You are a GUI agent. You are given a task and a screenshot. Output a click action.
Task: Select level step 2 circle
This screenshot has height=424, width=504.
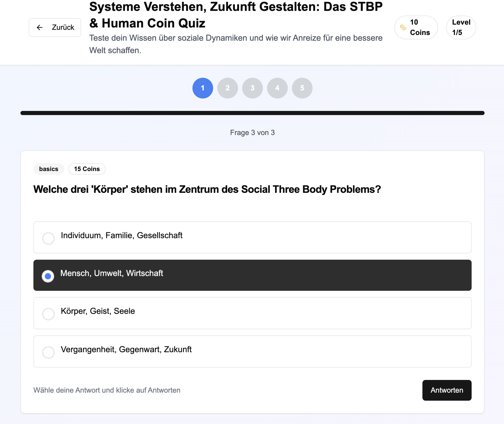228,88
